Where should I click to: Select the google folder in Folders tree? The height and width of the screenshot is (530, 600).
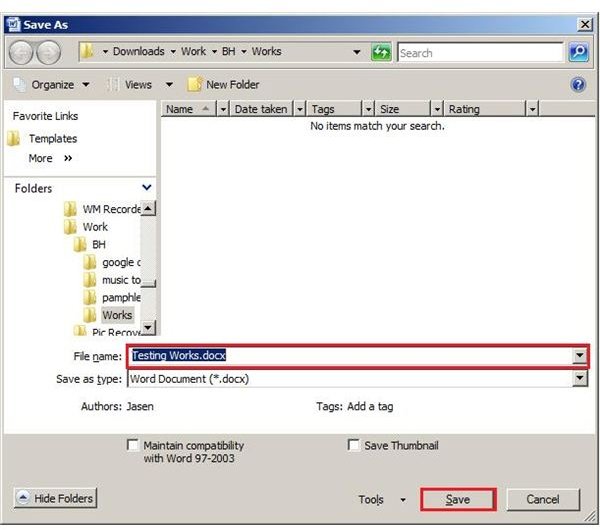(121, 262)
